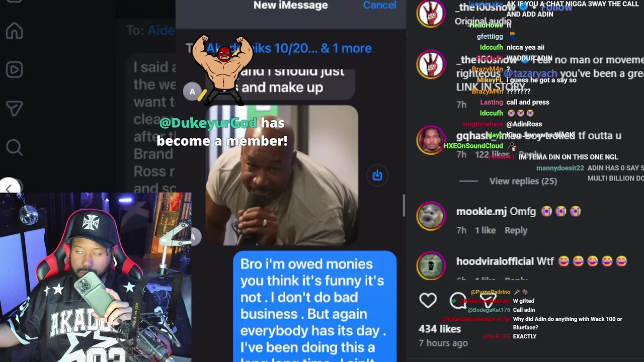View the 434 likes list
This screenshot has height=362, width=644.
(440, 329)
